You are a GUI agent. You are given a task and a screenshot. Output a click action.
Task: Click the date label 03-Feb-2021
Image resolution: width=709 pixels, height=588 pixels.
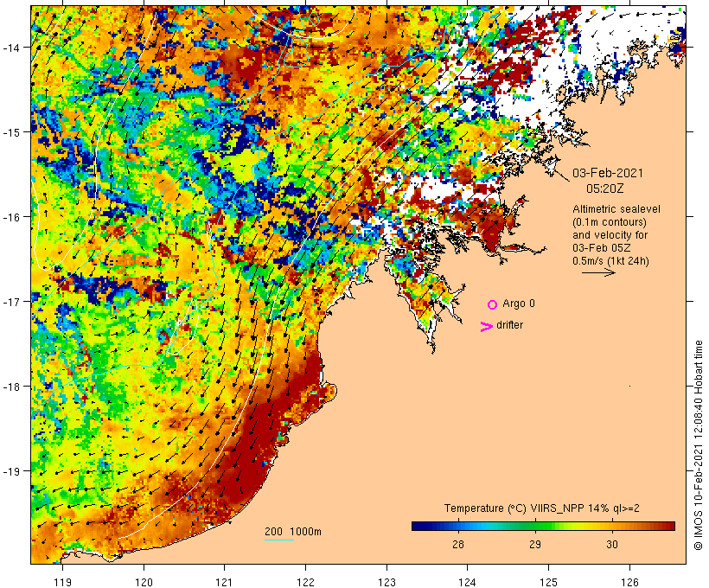point(608,173)
